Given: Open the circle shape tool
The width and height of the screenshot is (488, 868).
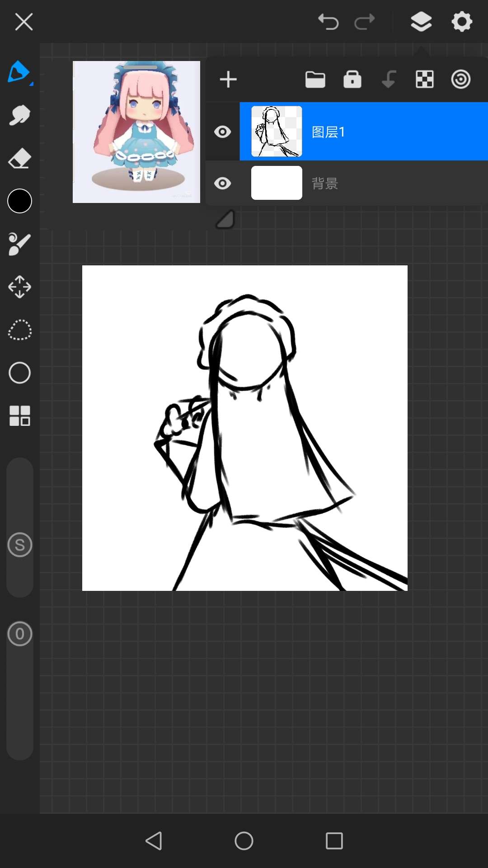Looking at the screenshot, I should [x=19, y=373].
